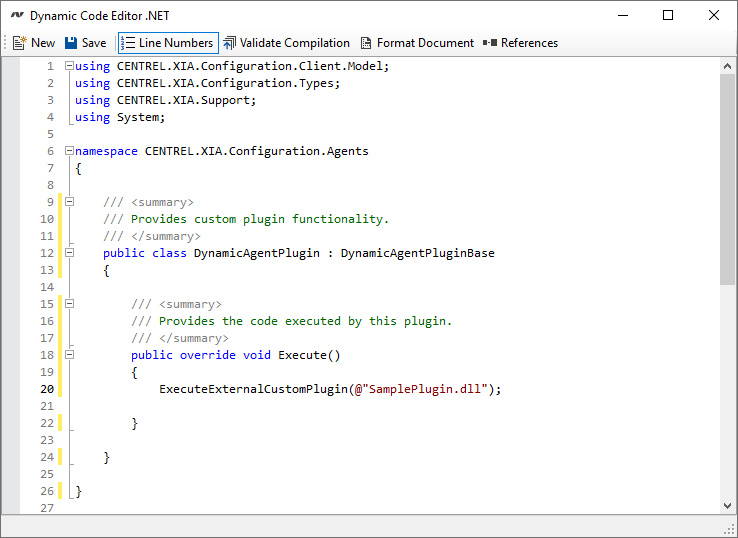Click the vertical scrollbar thumb
Screen dimensions: 738x538
point(727,179)
